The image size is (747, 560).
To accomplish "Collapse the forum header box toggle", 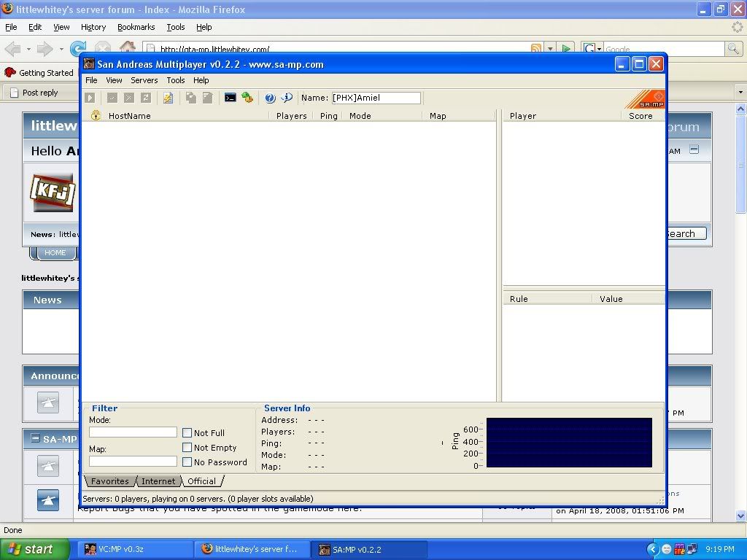I will (694, 150).
